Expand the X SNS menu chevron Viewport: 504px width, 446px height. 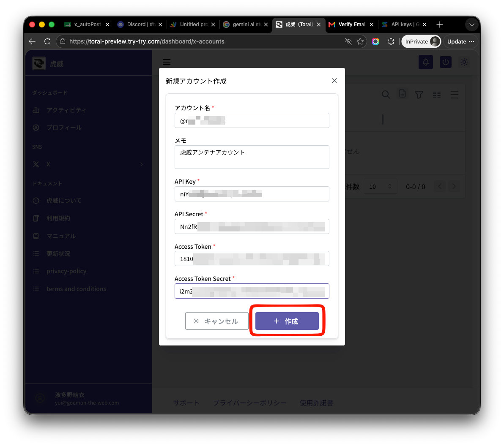coord(141,164)
